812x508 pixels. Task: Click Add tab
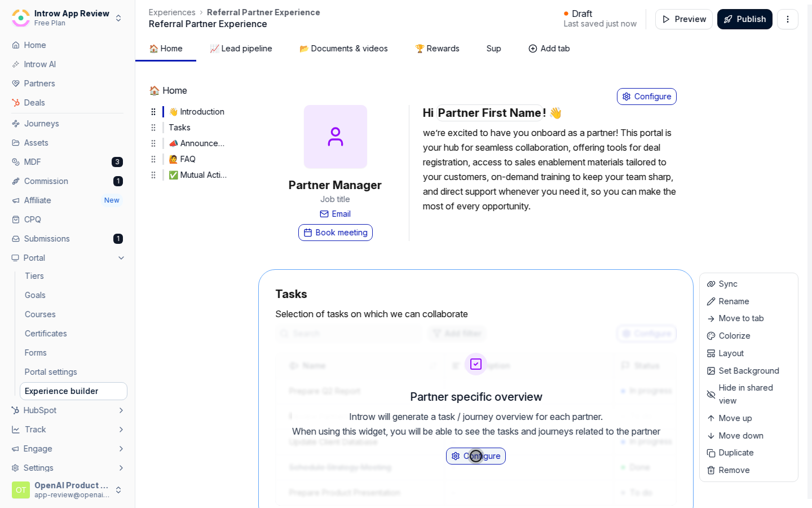549,49
